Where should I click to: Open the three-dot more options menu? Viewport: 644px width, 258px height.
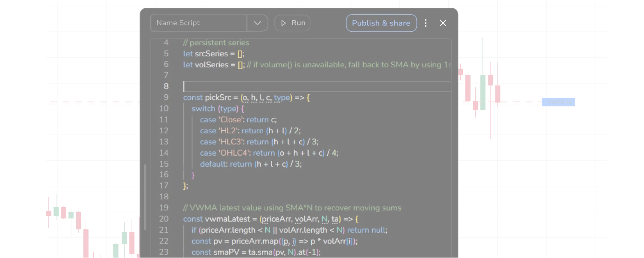pyautogui.click(x=426, y=23)
